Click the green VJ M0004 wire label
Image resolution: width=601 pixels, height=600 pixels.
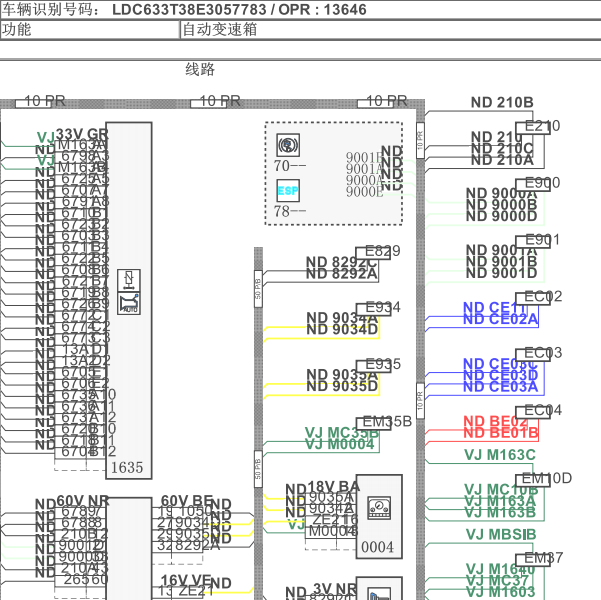pyautogui.click(x=340, y=444)
